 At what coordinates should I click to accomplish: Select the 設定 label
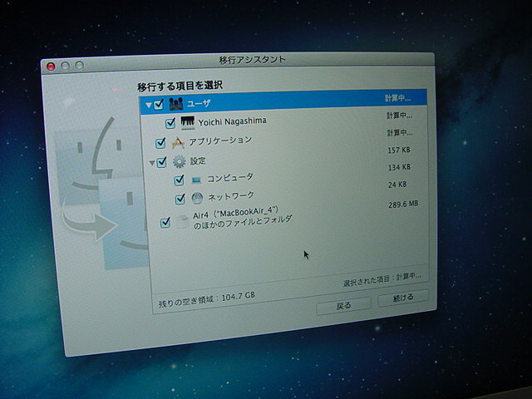198,160
